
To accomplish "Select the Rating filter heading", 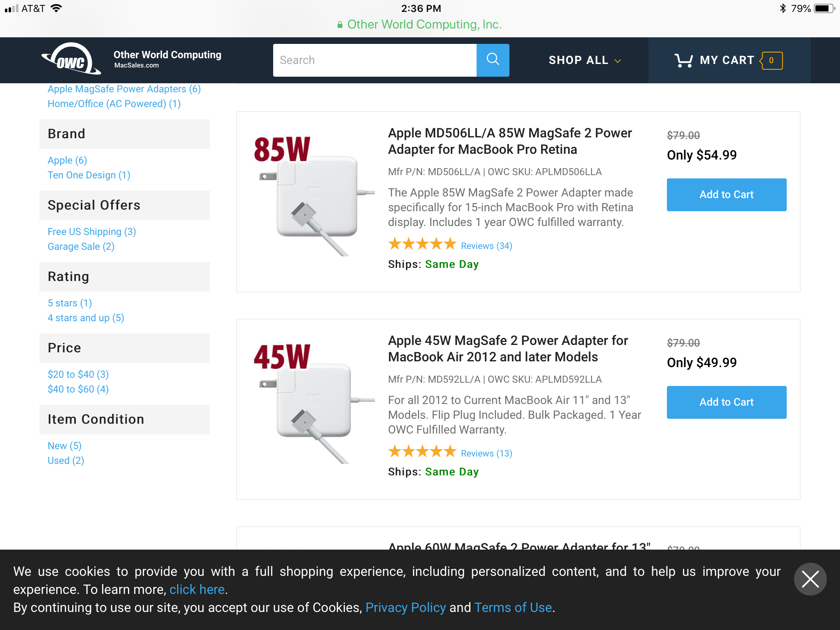I will [x=125, y=277].
